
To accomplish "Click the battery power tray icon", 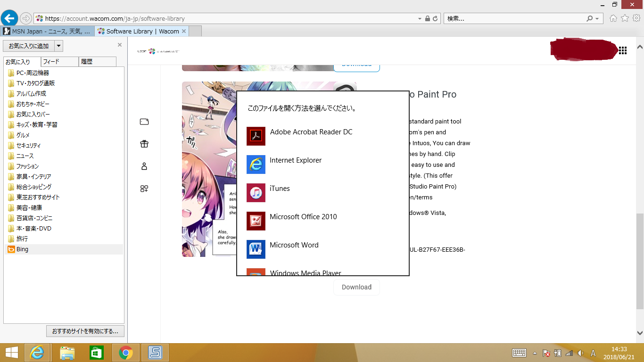I will point(558,353).
